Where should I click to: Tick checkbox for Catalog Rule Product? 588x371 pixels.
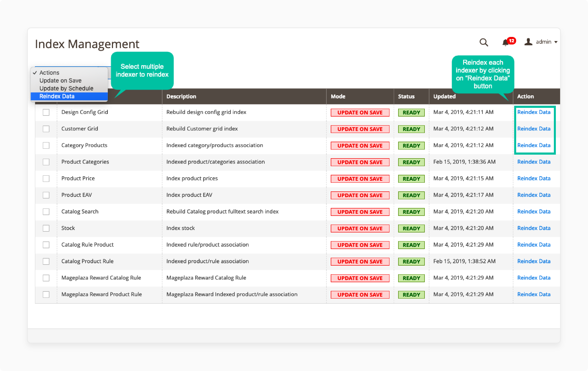pos(46,245)
